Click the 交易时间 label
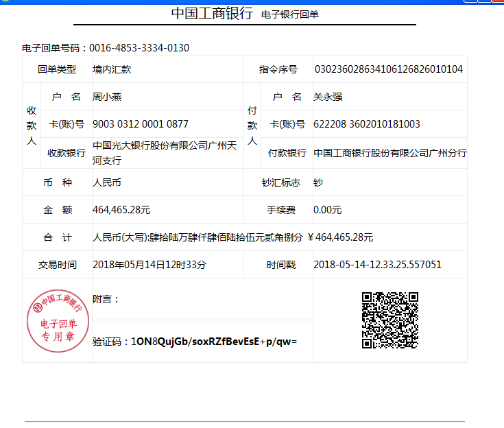Viewport: 504px width, 428px height. pyautogui.click(x=58, y=265)
